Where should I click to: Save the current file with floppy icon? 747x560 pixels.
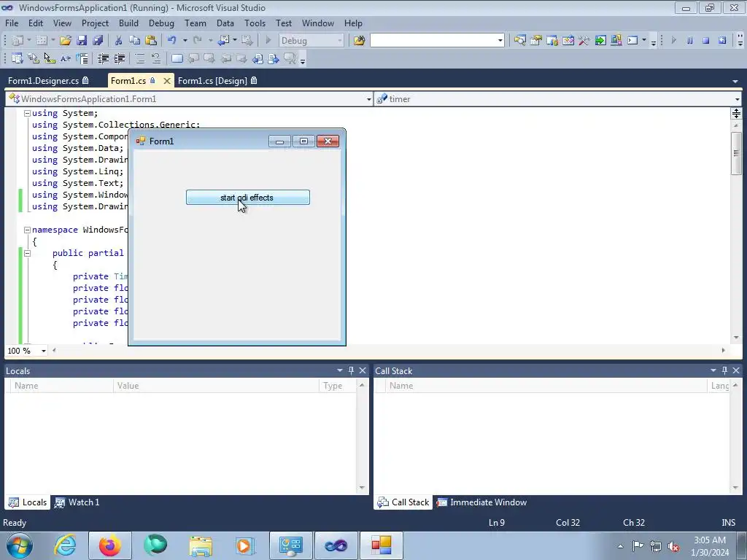point(82,41)
